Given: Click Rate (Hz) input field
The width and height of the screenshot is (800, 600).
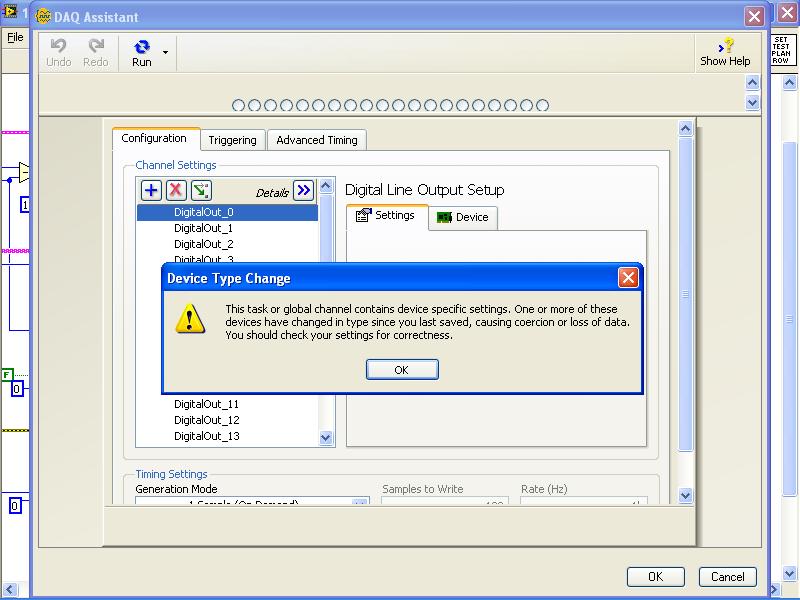Looking at the screenshot, I should (x=584, y=501).
